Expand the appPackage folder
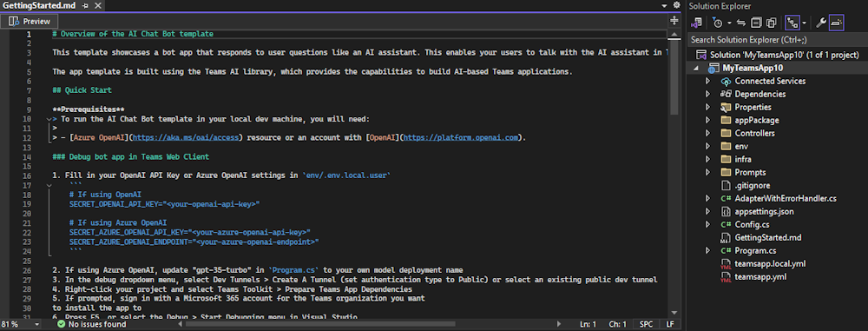This screenshot has height=331, width=868. coord(707,120)
